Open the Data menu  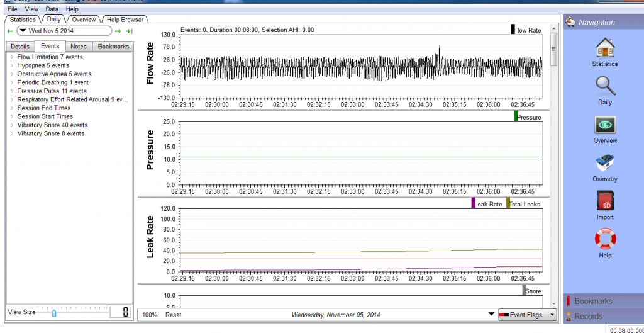click(52, 9)
